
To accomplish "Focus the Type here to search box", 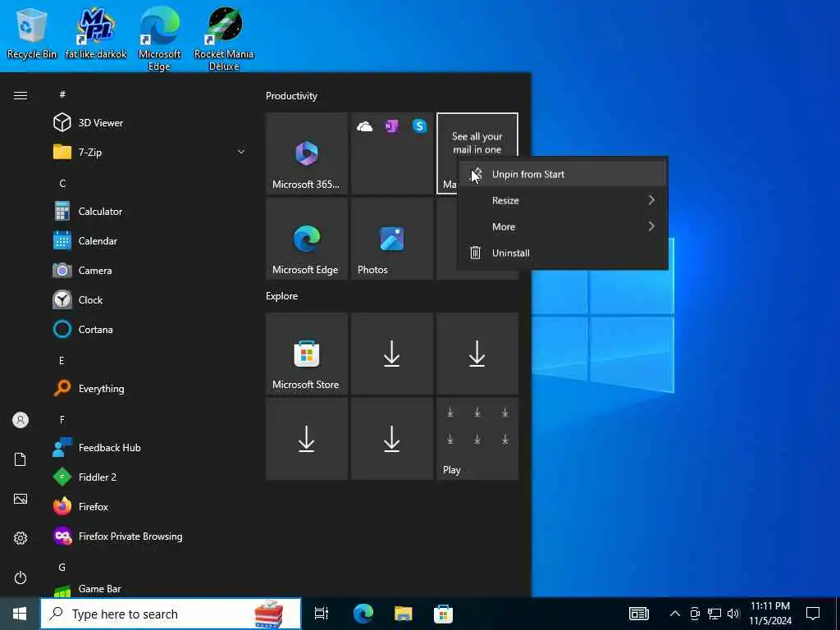I will pyautogui.click(x=171, y=614).
